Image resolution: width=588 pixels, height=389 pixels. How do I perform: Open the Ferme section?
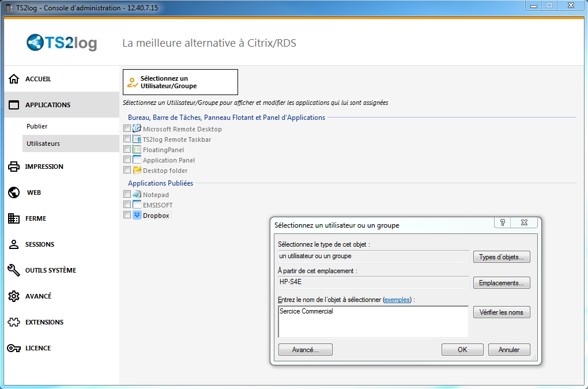point(62,218)
